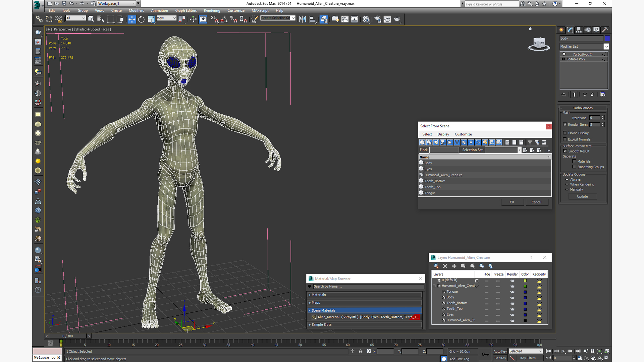
Task: Enable the Isoline Display checkbox
Action: pyautogui.click(x=565, y=133)
